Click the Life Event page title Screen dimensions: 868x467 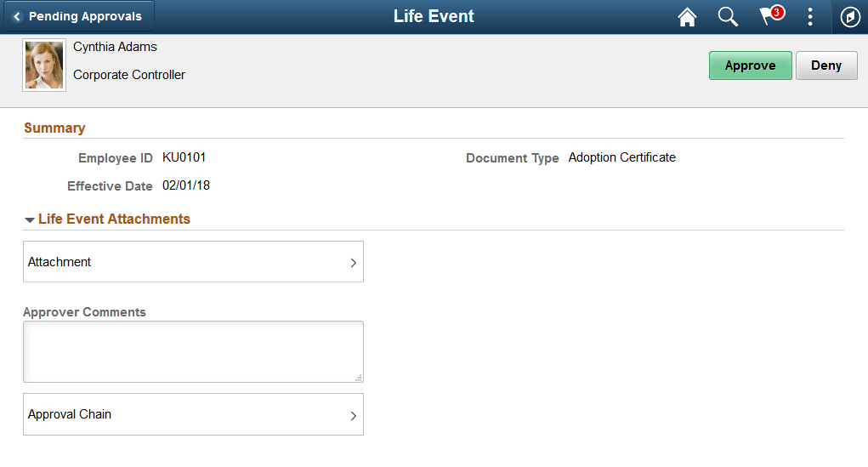point(434,16)
